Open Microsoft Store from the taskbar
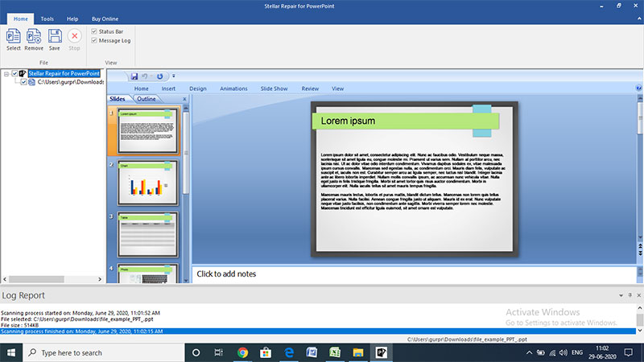 click(266, 352)
